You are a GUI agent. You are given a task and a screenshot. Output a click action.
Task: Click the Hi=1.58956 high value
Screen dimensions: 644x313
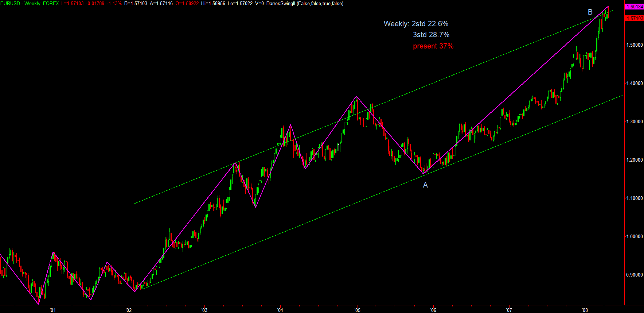[x=213, y=4]
